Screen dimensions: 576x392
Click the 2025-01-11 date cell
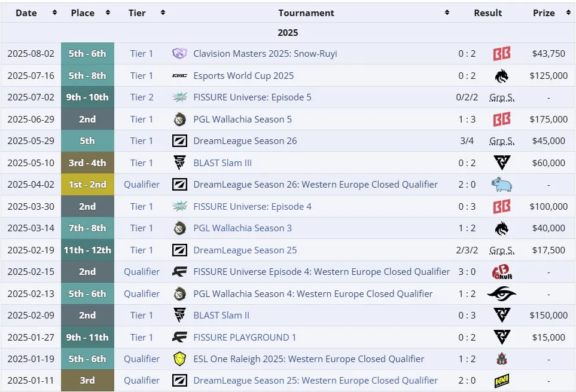pyautogui.click(x=31, y=381)
